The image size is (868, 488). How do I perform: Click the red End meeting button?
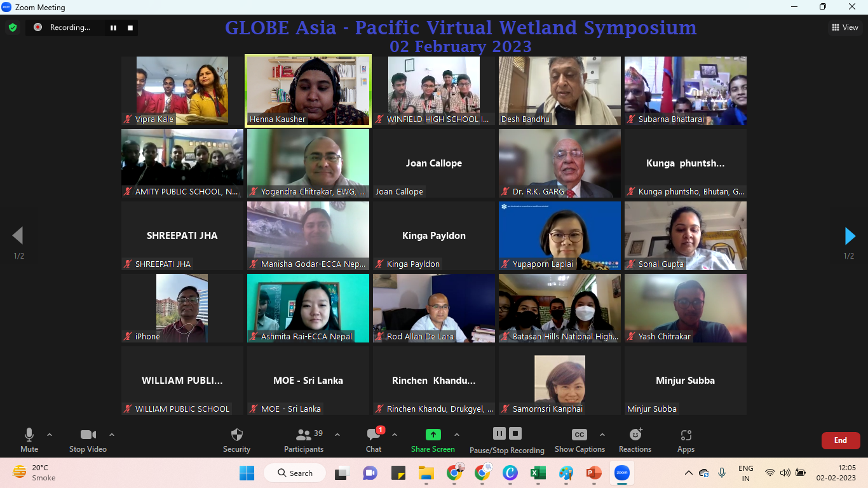[840, 440]
